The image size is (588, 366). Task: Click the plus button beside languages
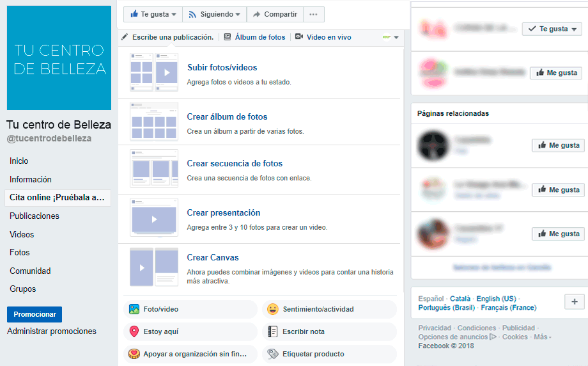(x=575, y=301)
